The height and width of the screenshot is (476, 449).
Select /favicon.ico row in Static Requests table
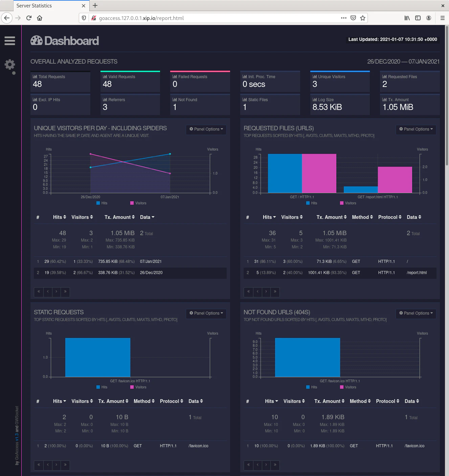(130, 446)
